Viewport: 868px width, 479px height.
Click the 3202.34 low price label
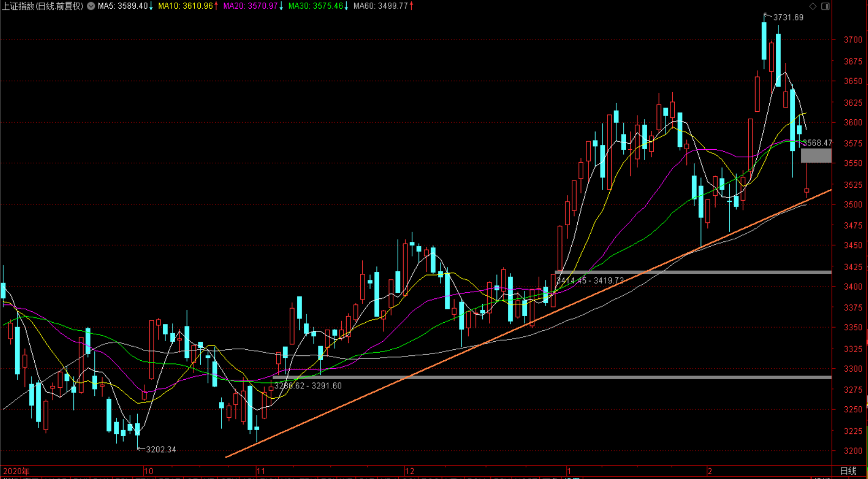161,449
